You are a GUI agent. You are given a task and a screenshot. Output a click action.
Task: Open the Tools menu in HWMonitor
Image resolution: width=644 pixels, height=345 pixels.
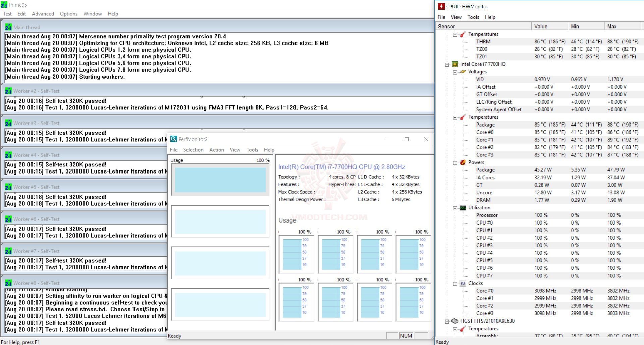tap(473, 17)
